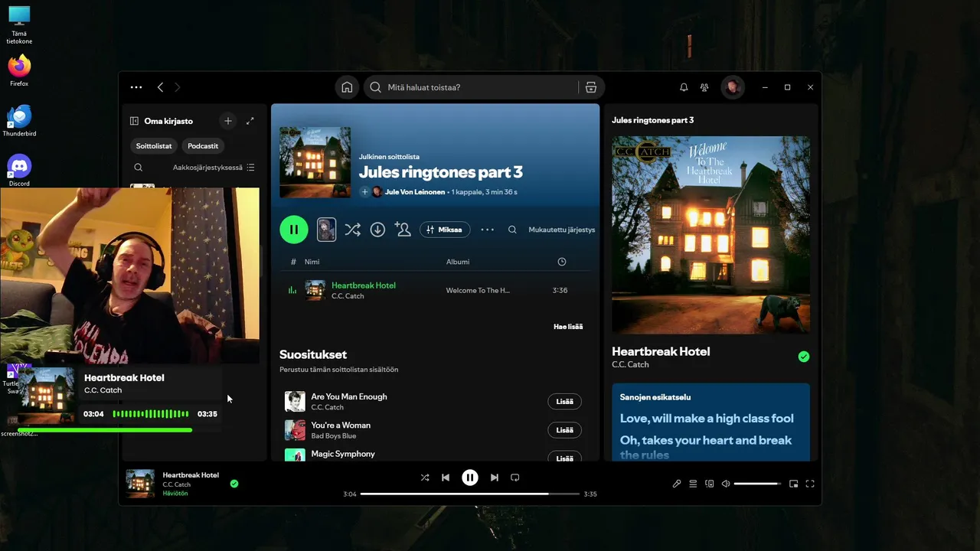The height and width of the screenshot is (551, 980).
Task: Open Sanojen esikatselu lyrics card
Action: pyautogui.click(x=710, y=422)
